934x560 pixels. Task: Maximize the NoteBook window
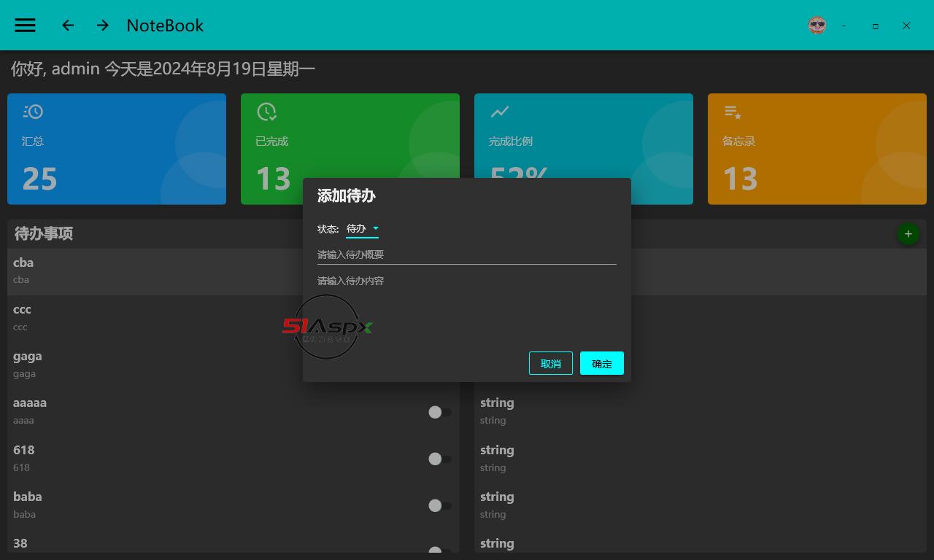pyautogui.click(x=876, y=26)
